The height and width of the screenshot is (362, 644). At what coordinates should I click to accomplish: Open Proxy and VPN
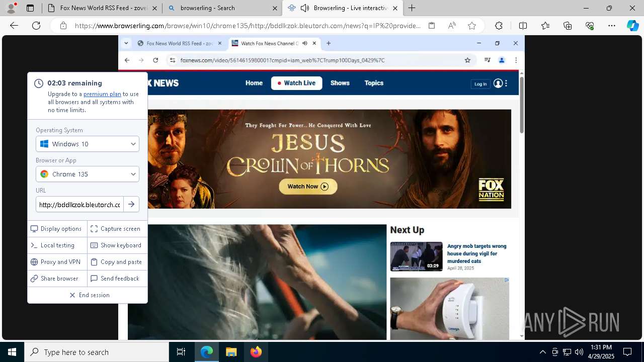coord(57,262)
